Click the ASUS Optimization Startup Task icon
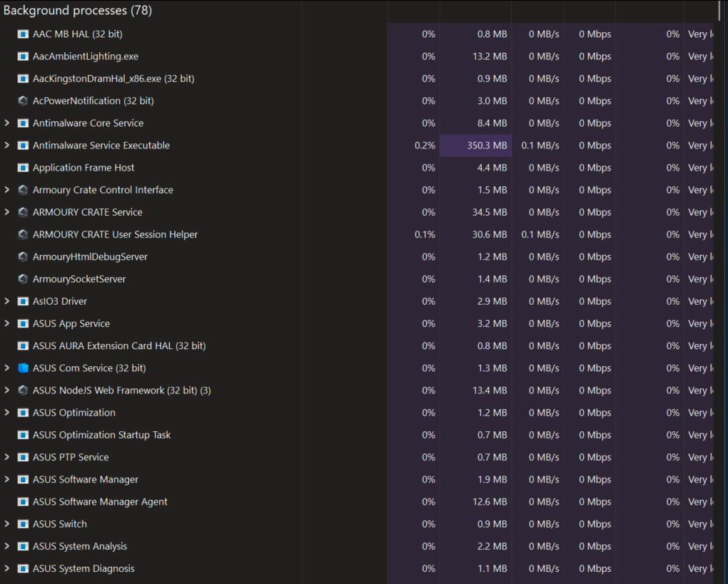 point(23,436)
